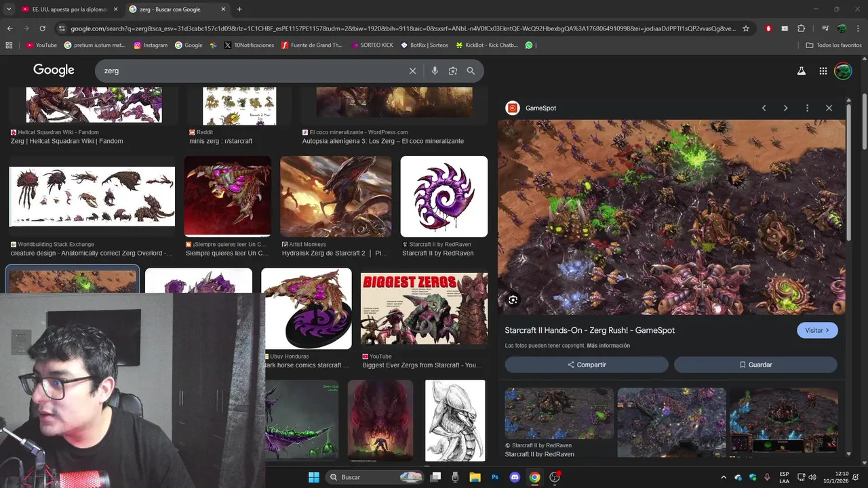Image resolution: width=868 pixels, height=488 pixels.
Task: Focus the search field containing zerg
Action: [x=251, y=70]
